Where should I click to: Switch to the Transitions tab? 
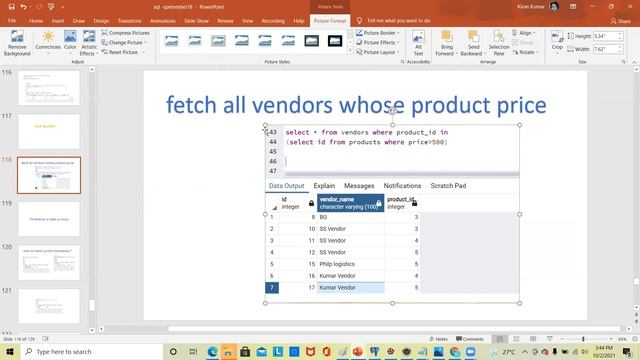click(x=129, y=21)
